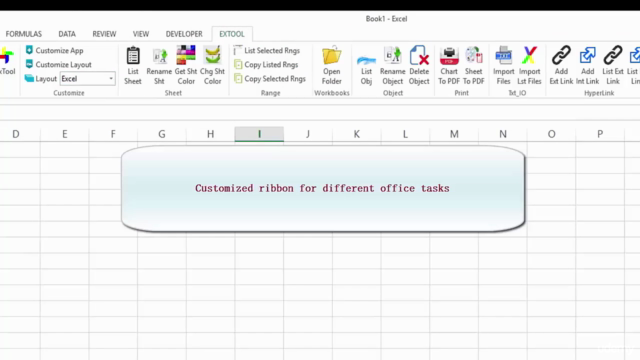Select column header P
This screenshot has width=640, height=360.
tap(600, 134)
